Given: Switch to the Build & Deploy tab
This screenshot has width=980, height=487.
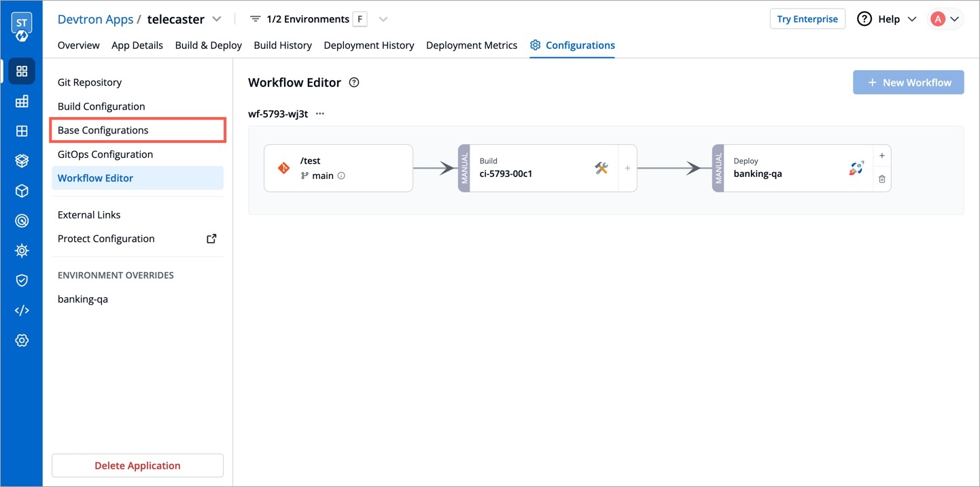Looking at the screenshot, I should pos(208,45).
